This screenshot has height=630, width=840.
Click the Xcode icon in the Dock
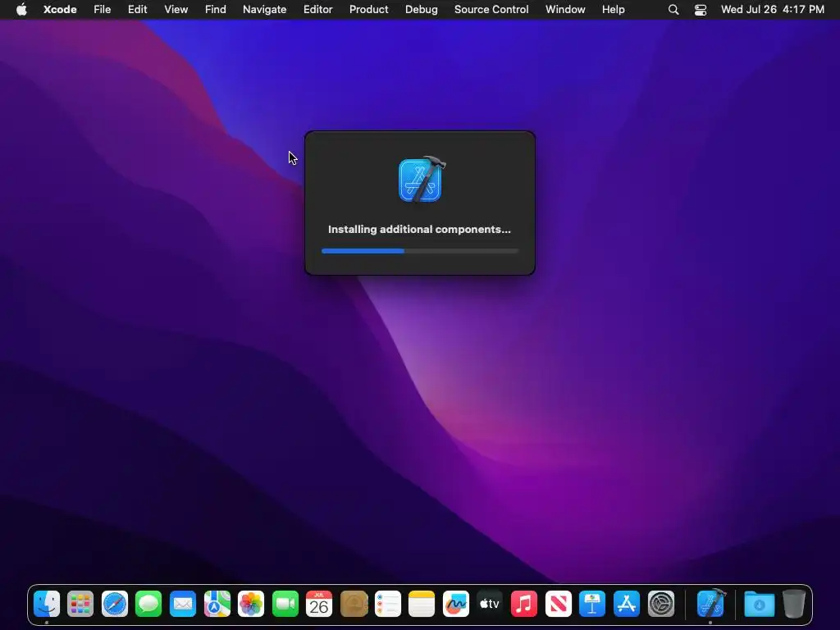711,603
